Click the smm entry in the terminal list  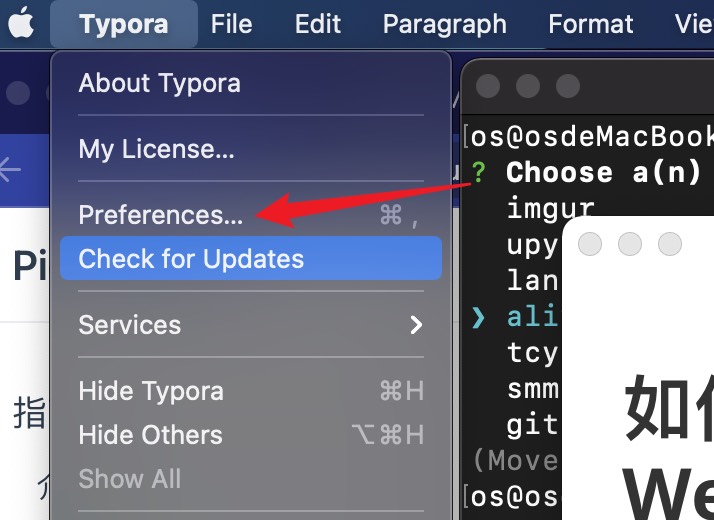(x=532, y=389)
